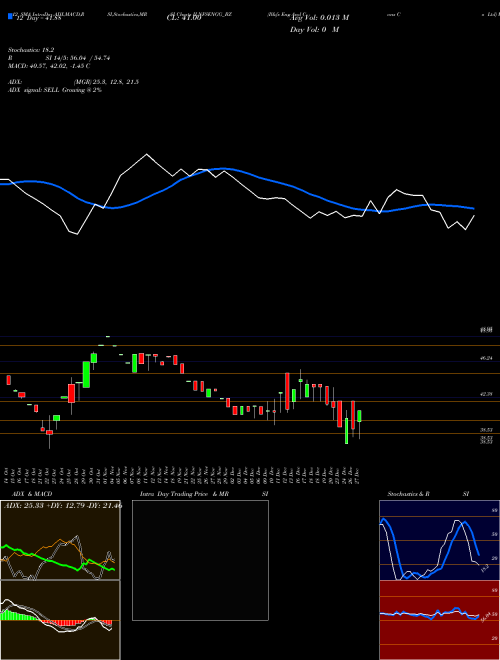Open the empty intraday trading price panel

pos(200,560)
